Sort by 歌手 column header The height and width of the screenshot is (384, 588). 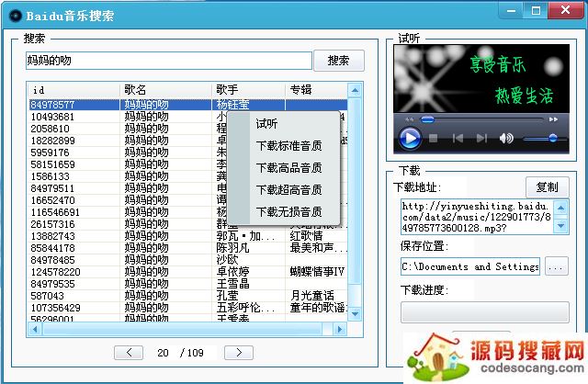(x=248, y=90)
